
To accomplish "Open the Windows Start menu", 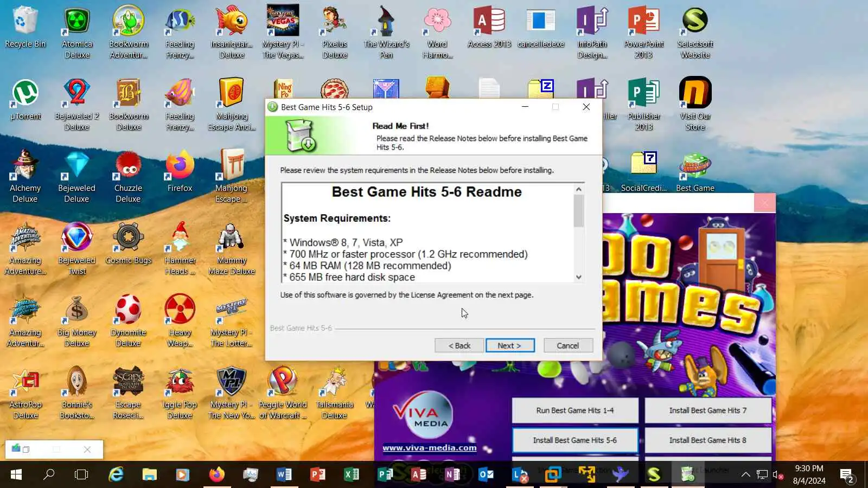I will point(16,475).
